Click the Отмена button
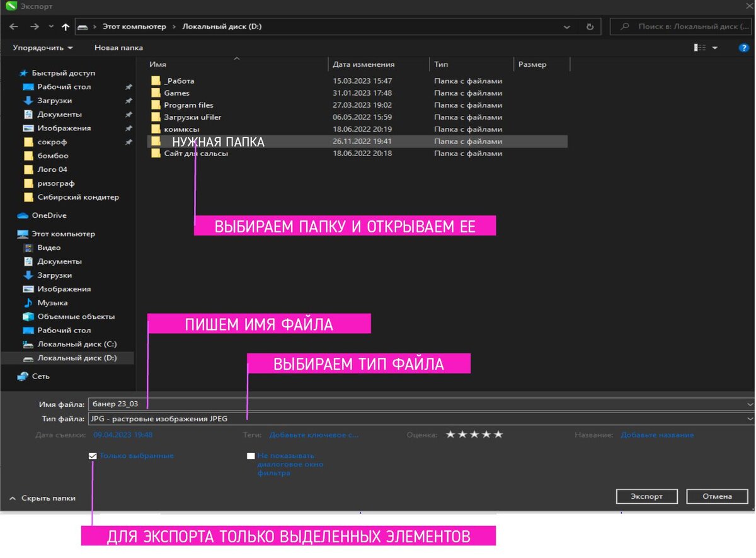Screen dimensions: 756x558 [x=718, y=496]
